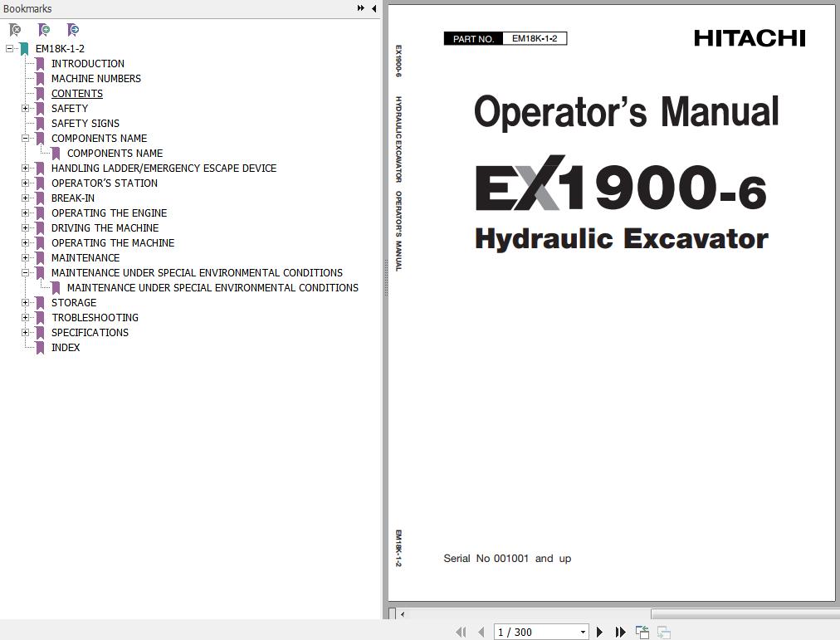
Task: Click the INDEX bookmark ribbon icon
Action: 40,348
